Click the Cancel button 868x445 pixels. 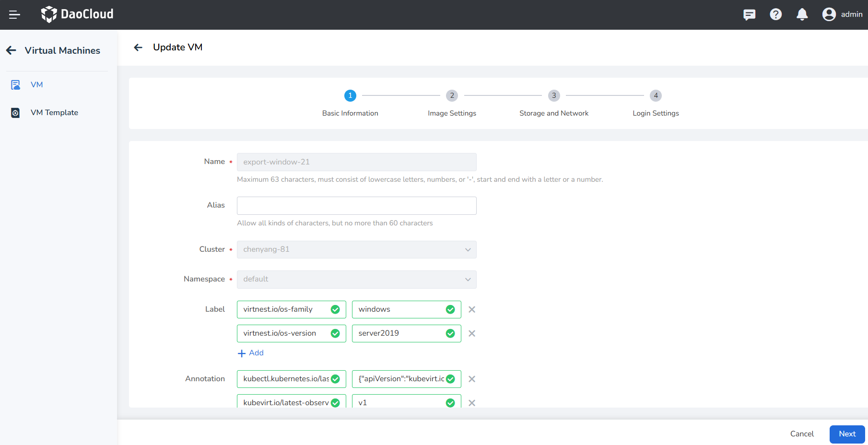click(802, 434)
